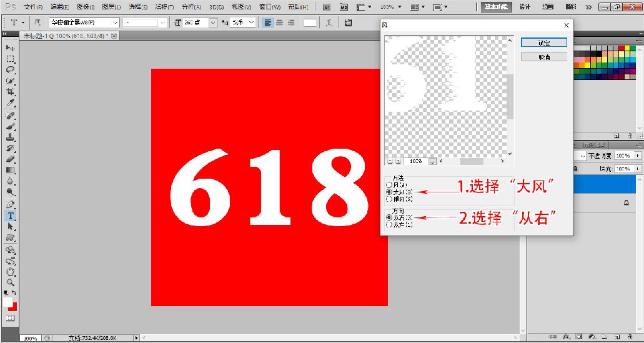Viewport: 644px width, 343px height.
Task: Select the 飓风 (Stagger) method radio button
Action: pos(389,199)
